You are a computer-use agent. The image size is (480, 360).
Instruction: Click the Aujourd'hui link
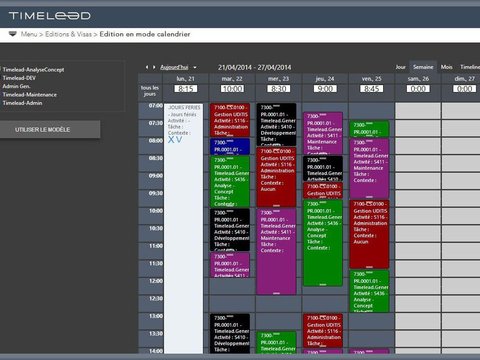click(174, 67)
